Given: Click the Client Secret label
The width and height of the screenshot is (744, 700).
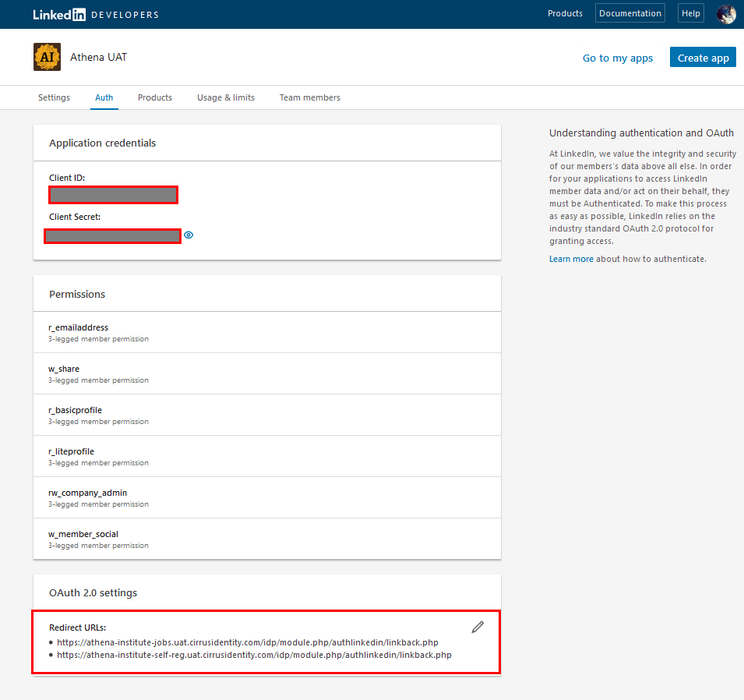Looking at the screenshot, I should tap(75, 217).
